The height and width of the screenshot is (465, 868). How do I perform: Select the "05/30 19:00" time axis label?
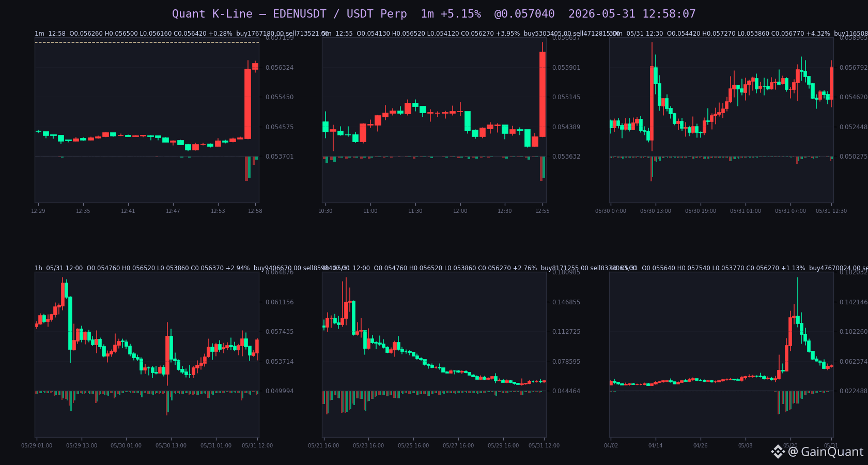point(701,211)
